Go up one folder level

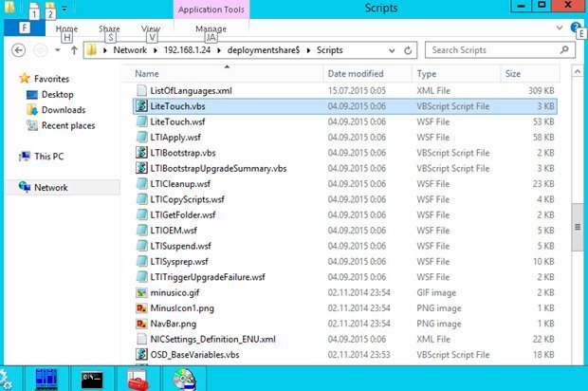[x=74, y=50]
